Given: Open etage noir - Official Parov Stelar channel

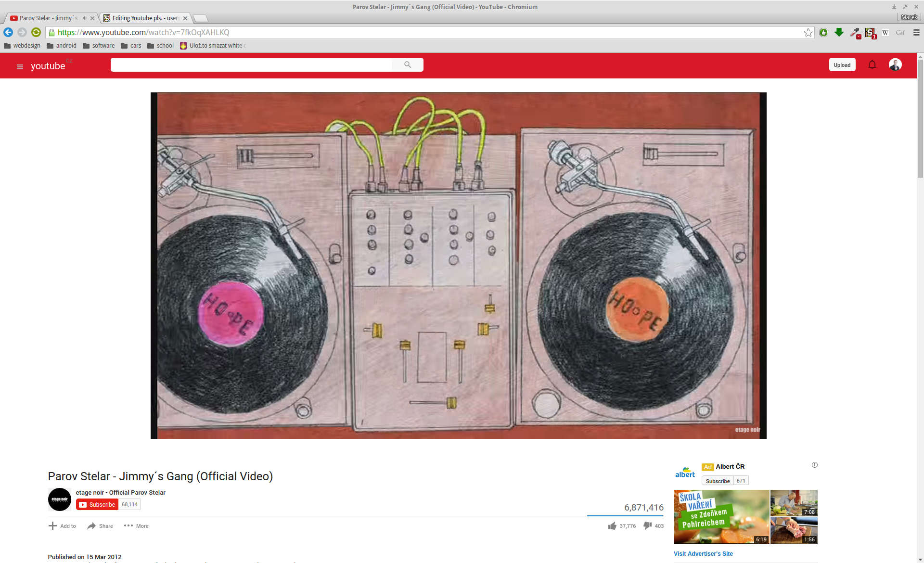Looking at the screenshot, I should pyautogui.click(x=120, y=492).
